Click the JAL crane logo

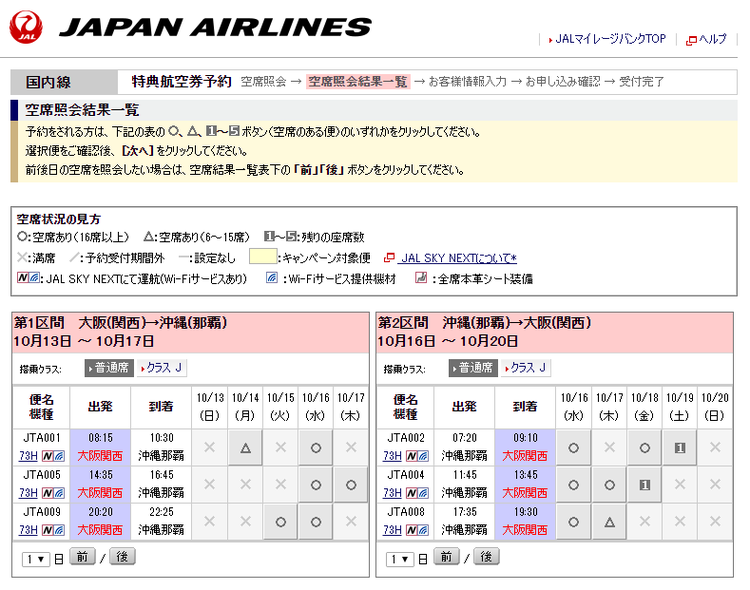click(26, 27)
